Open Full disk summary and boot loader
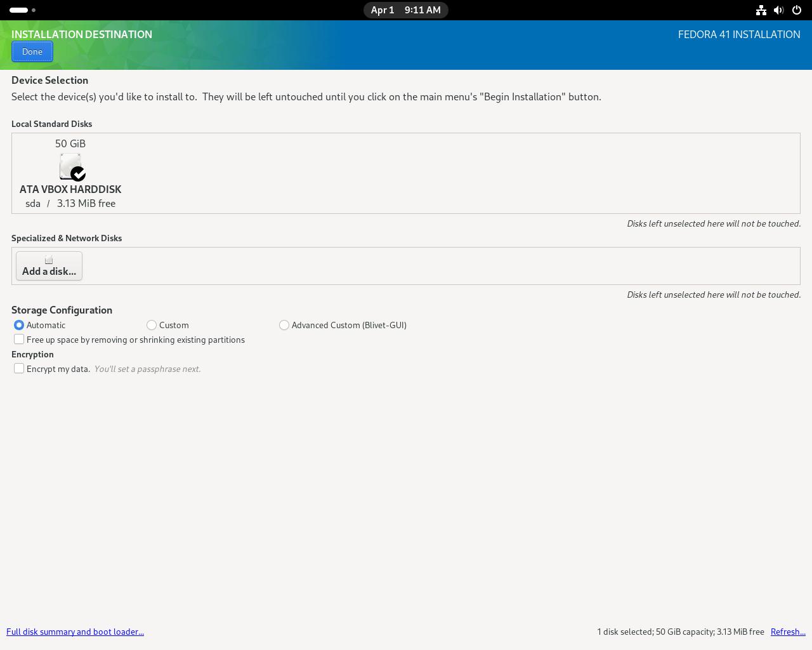Image resolution: width=812 pixels, height=650 pixels. click(75, 632)
